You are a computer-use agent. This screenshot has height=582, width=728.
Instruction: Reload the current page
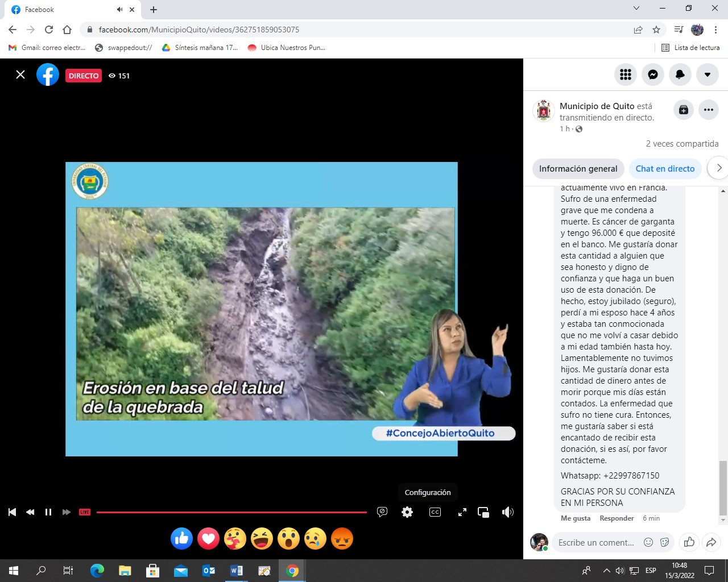(x=49, y=30)
